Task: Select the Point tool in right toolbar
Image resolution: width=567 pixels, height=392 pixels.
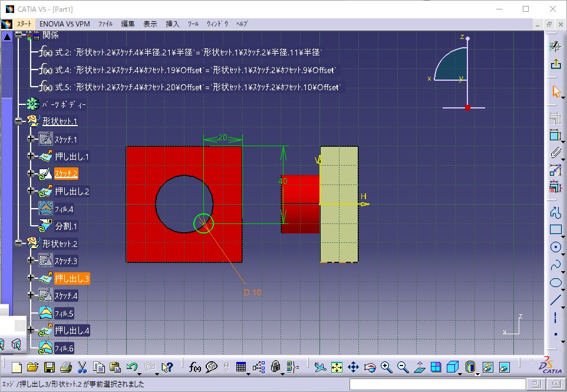Action: (x=556, y=333)
